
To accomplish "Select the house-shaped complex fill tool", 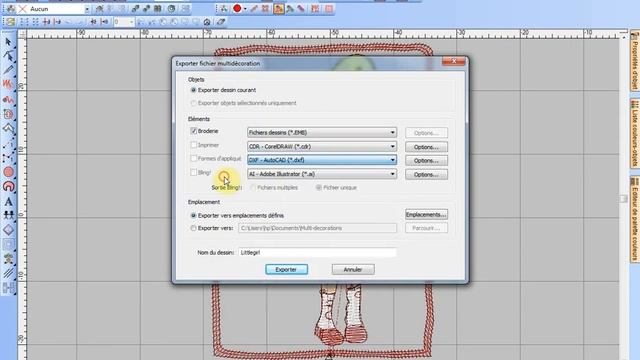I will coord(8,129).
